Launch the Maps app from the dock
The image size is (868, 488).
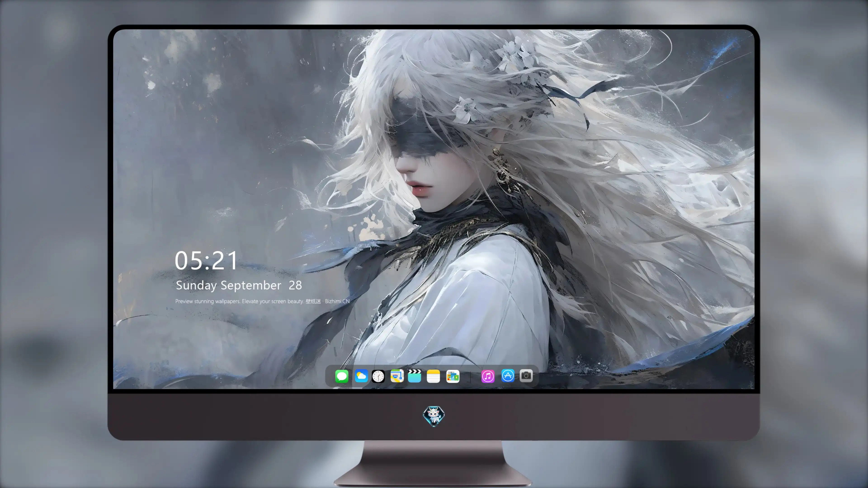point(397,376)
